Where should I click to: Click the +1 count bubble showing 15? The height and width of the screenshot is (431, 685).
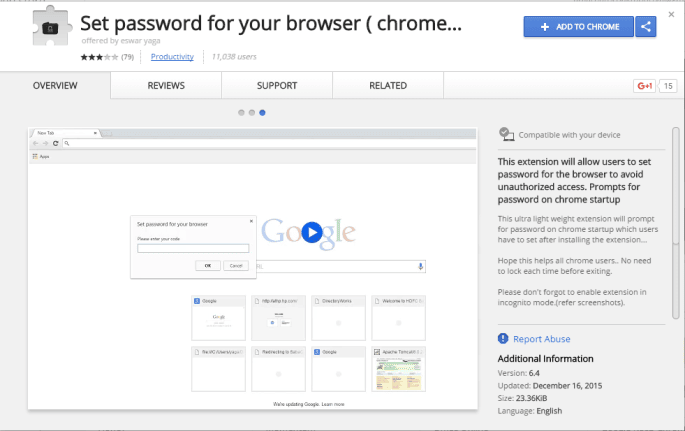coord(668,86)
